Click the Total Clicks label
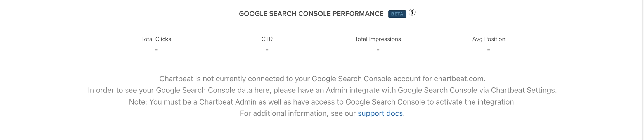Viewport: 644px width, 140px height. pyautogui.click(x=156, y=39)
